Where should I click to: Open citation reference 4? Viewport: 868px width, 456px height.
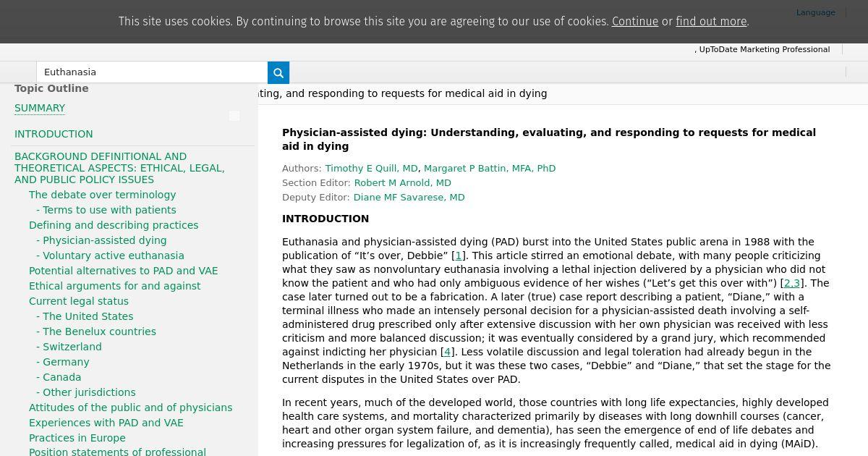tap(447, 352)
